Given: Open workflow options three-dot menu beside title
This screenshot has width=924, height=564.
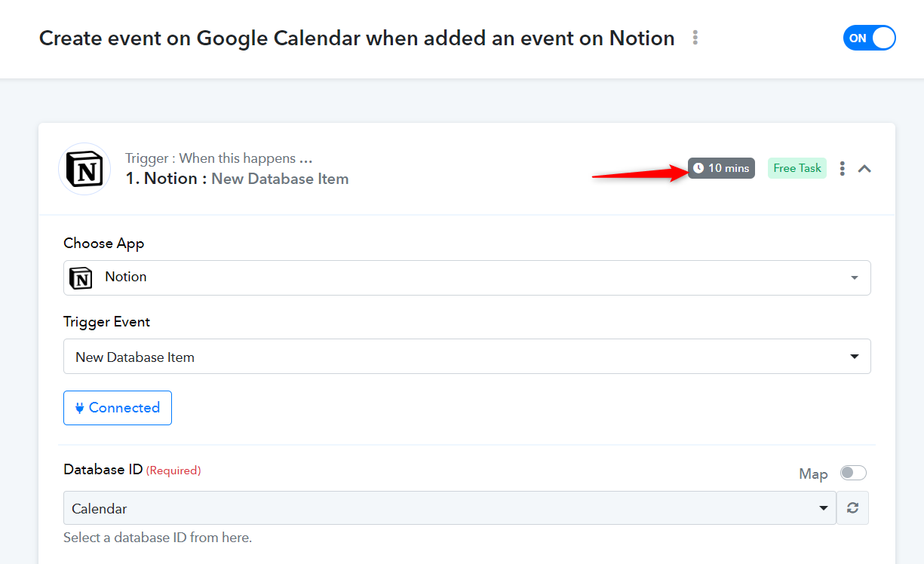Looking at the screenshot, I should pos(695,38).
